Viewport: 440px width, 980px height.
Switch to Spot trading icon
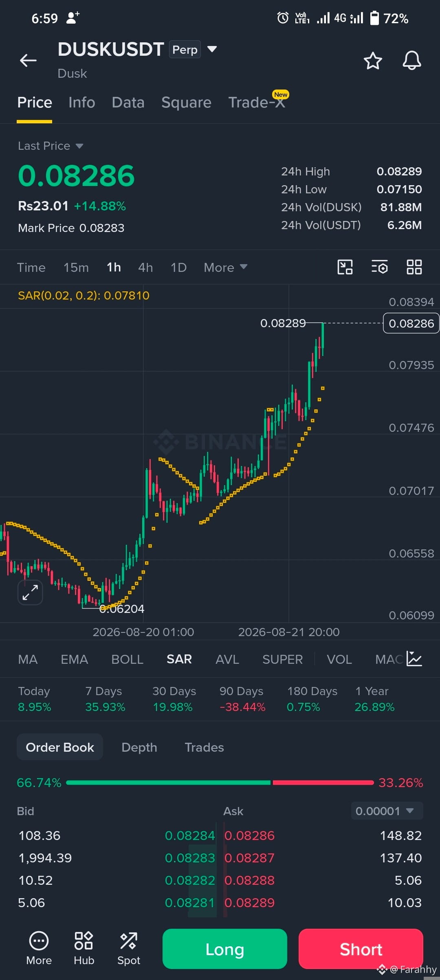[x=129, y=948]
